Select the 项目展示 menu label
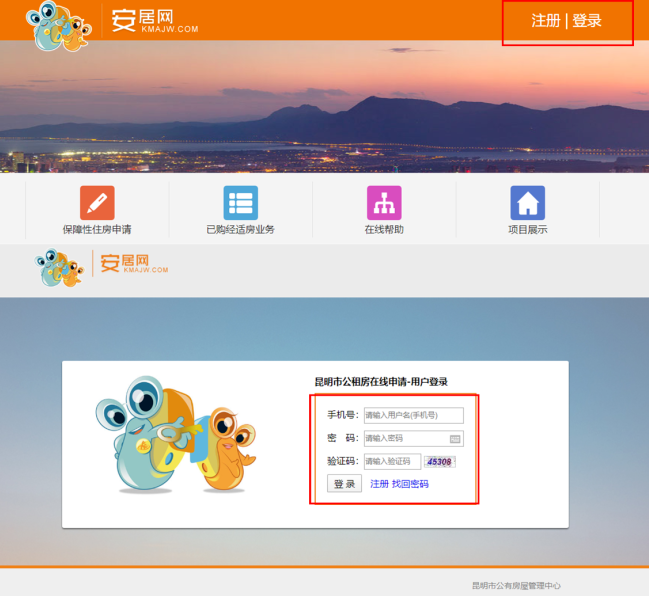Screen dimensions: 649x596 528,230
